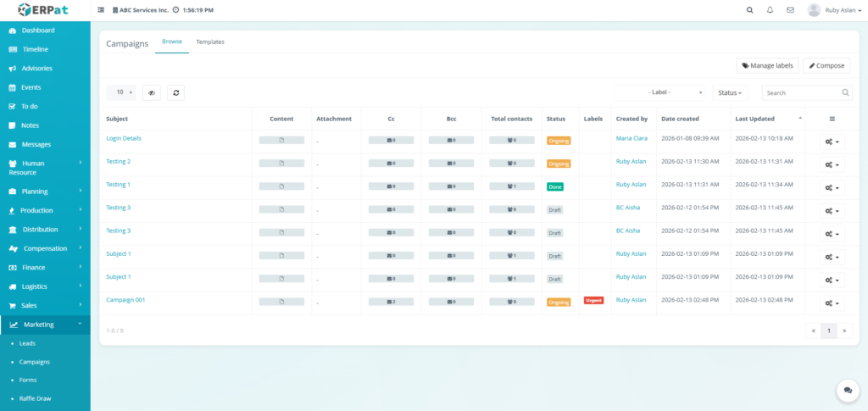This screenshot has width=868, height=411.
Task: Select Leads under Marketing menu
Action: [27, 343]
